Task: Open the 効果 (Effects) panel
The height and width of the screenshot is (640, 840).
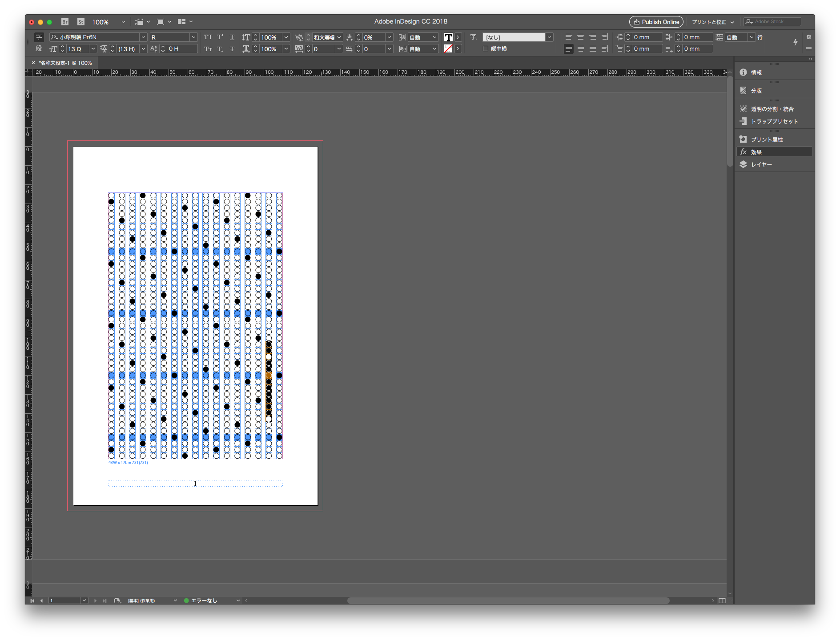Action: [756, 152]
